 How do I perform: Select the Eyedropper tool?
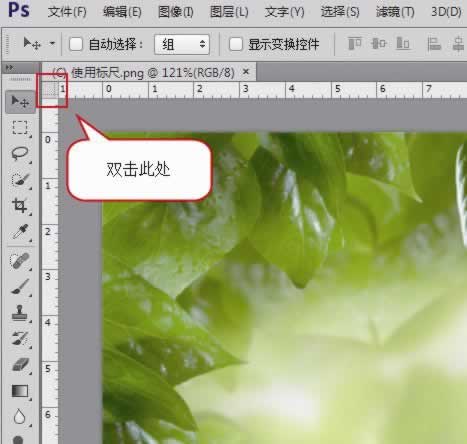(20, 232)
